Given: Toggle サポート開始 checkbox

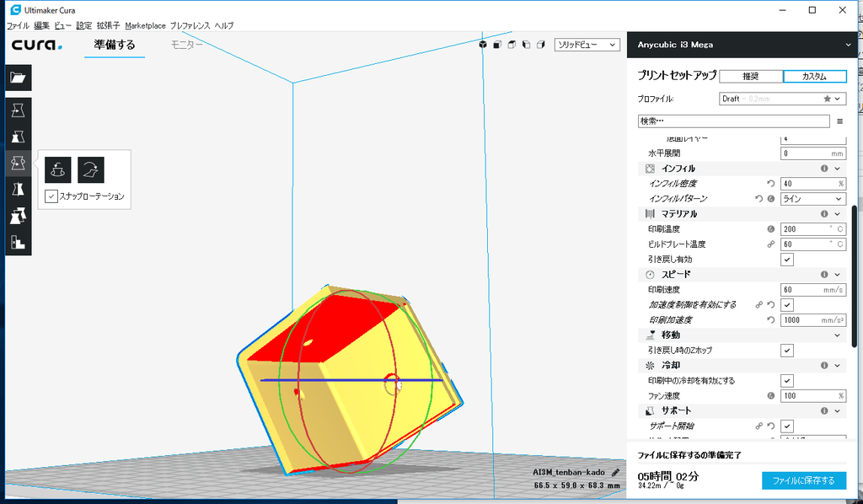Looking at the screenshot, I should 787,426.
